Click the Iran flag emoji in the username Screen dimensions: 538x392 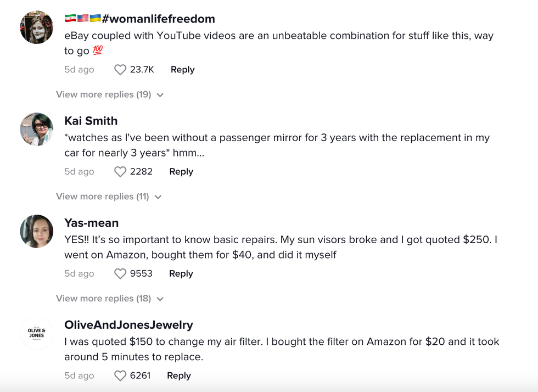point(70,18)
